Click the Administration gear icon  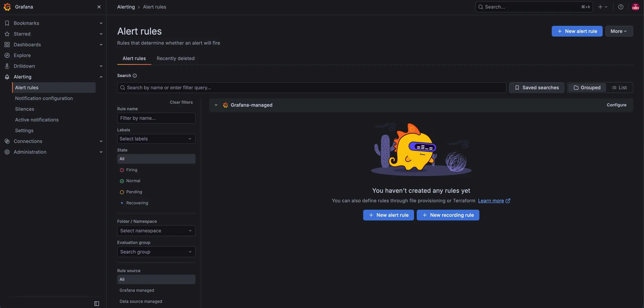click(x=7, y=152)
